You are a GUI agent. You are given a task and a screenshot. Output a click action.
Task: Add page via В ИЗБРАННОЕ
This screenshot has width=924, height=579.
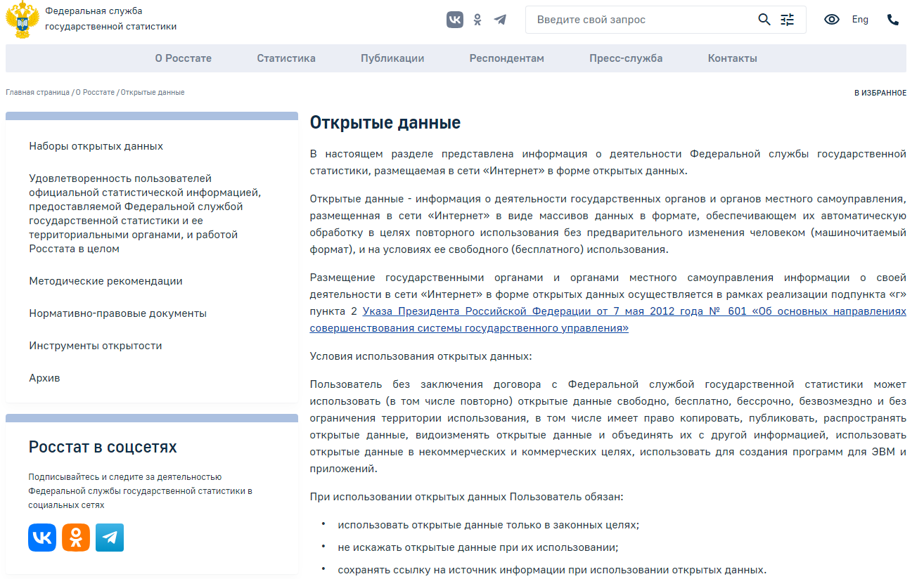(x=880, y=93)
